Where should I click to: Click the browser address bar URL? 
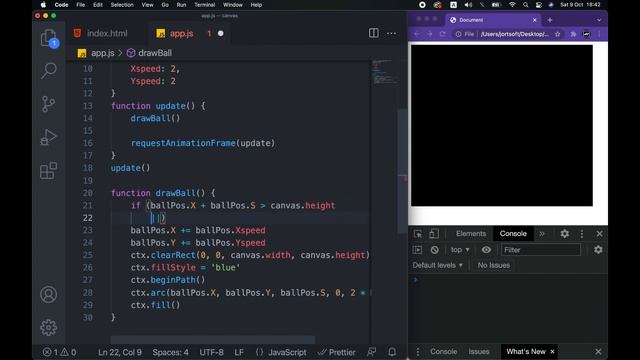point(514,34)
